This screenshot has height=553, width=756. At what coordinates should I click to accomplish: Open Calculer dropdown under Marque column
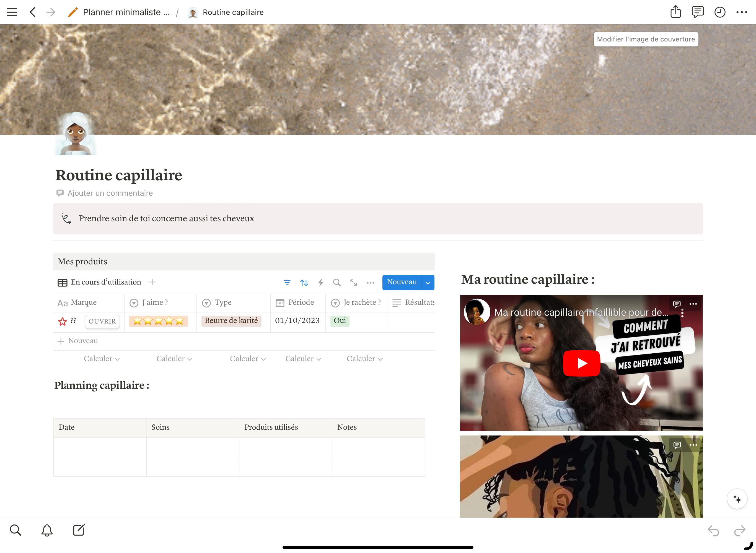click(x=102, y=359)
